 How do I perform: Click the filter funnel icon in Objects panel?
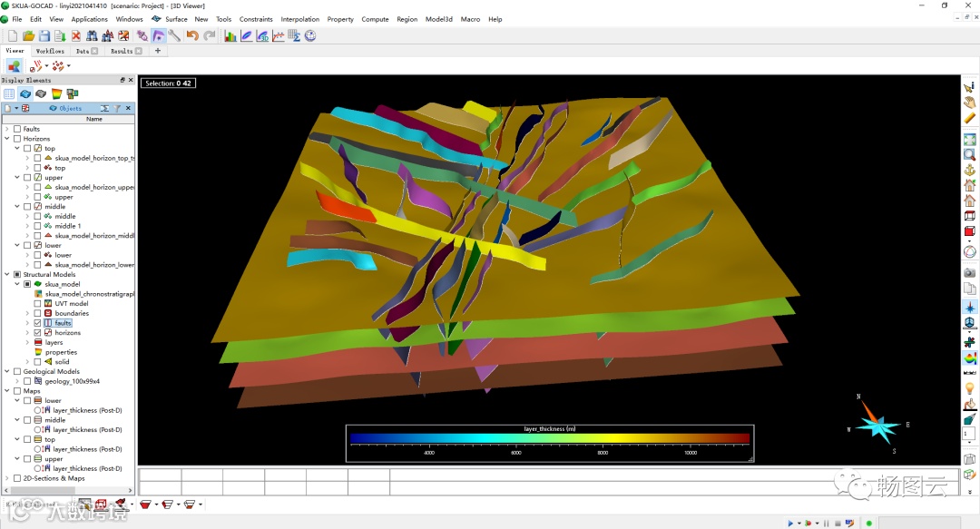coord(117,108)
